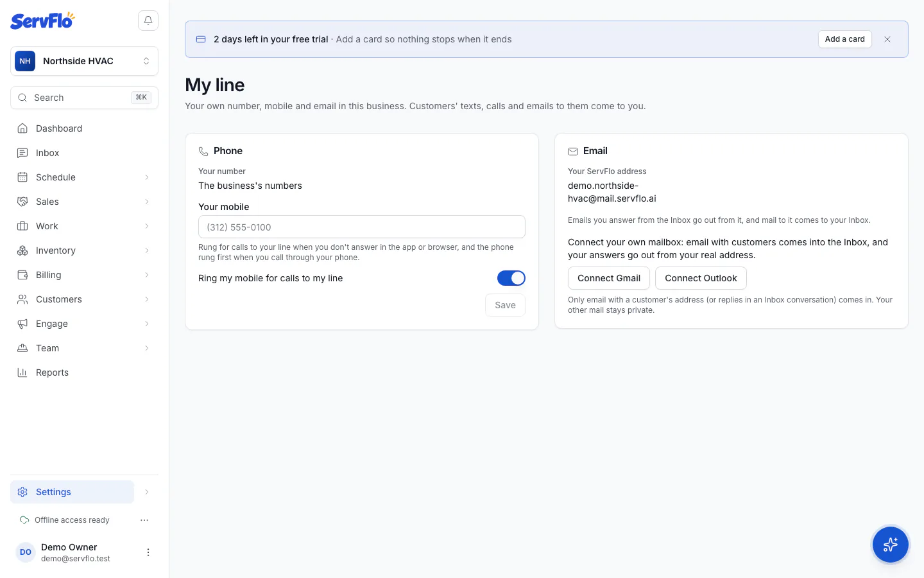The height and width of the screenshot is (578, 924).
Task: Open the AI assistant sparkle button
Action: click(x=890, y=545)
